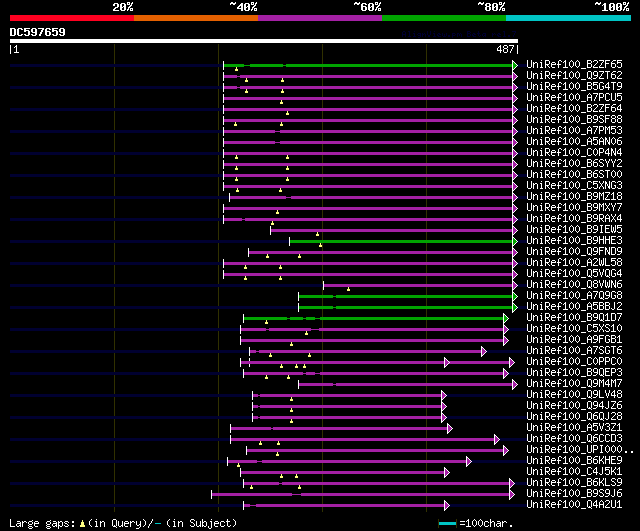Screen dimensions: 640x531
Task: Click UniRef100_Q9LV48 label
Action: tap(574, 395)
